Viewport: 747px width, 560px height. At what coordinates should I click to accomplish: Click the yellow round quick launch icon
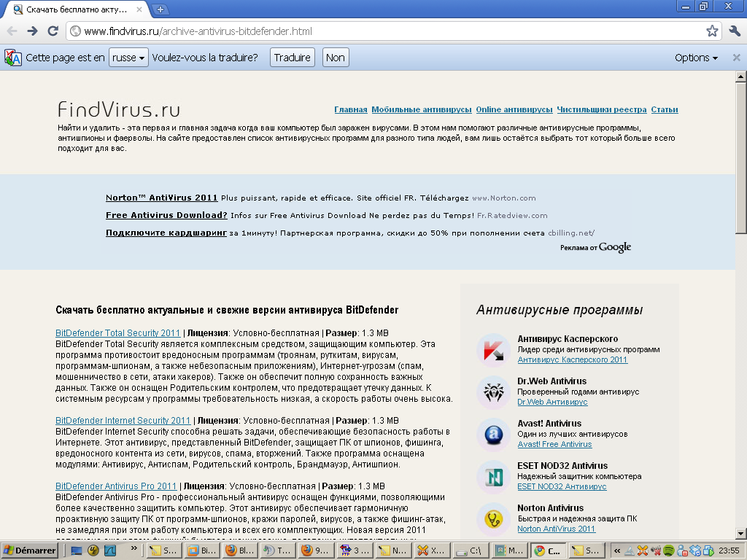(x=93, y=551)
